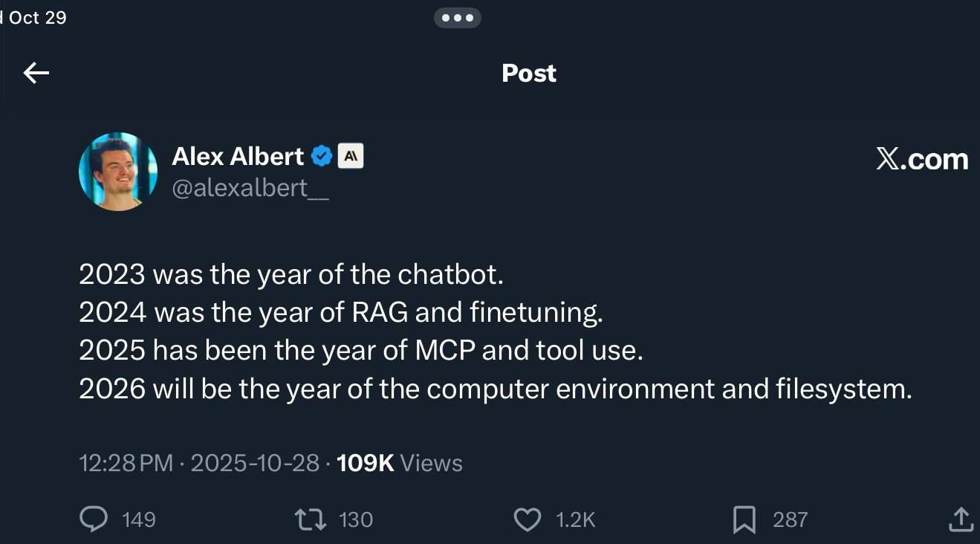Screen dimensions: 980x544
Task: Click the 1.2K likes count
Action: point(576,519)
